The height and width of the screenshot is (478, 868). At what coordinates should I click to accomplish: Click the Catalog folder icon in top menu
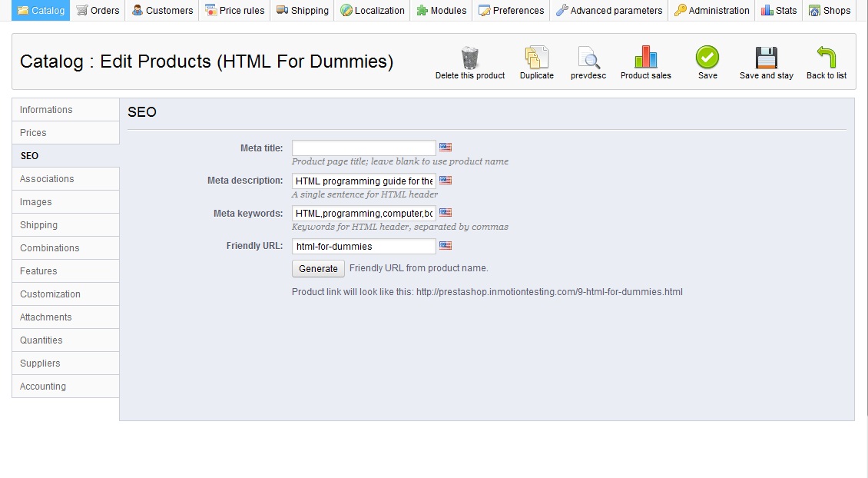[23, 10]
